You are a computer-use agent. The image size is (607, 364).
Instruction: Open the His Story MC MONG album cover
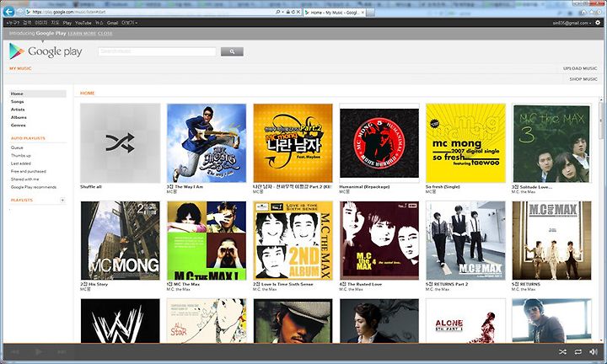coord(120,240)
